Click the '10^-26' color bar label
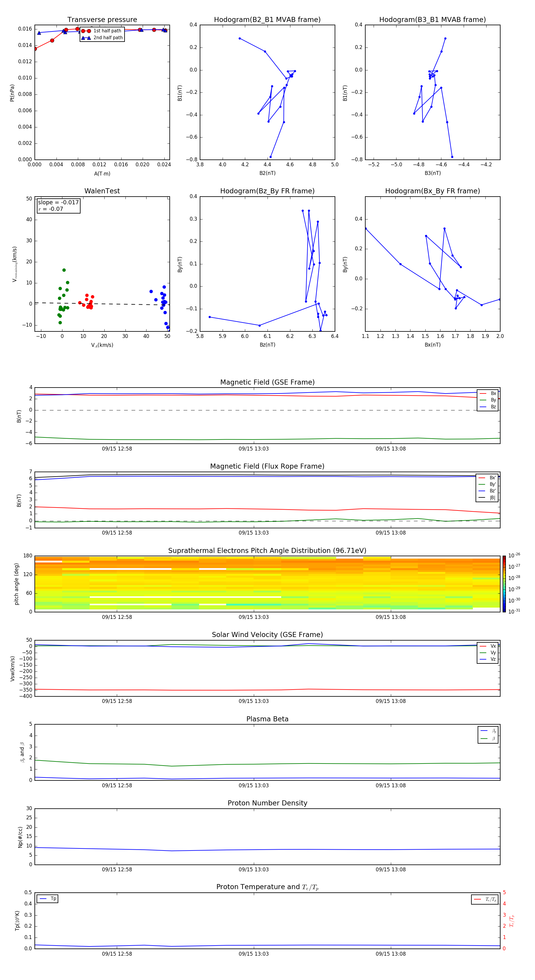The height and width of the screenshot is (980, 535). click(514, 555)
